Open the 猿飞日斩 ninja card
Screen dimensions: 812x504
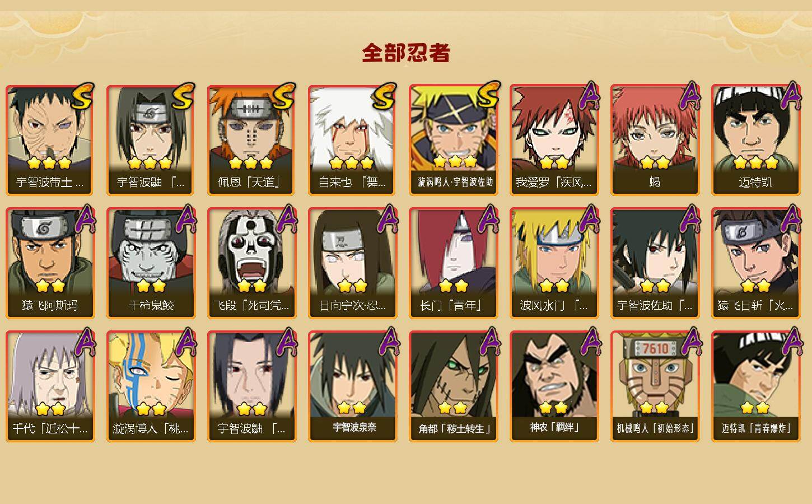click(x=756, y=263)
